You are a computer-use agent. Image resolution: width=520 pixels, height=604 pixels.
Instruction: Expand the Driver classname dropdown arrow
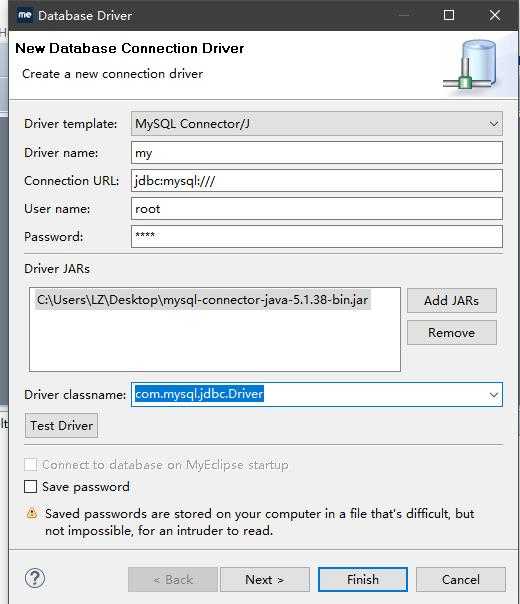click(x=493, y=395)
